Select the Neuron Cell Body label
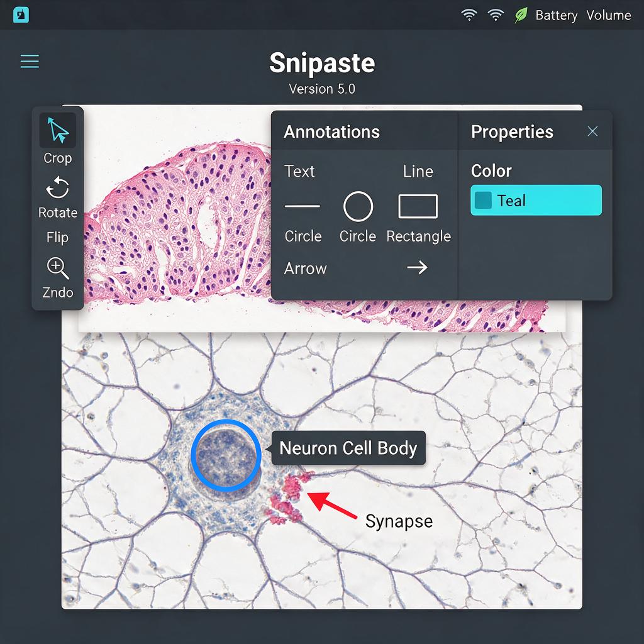The image size is (644, 644). coord(348,448)
